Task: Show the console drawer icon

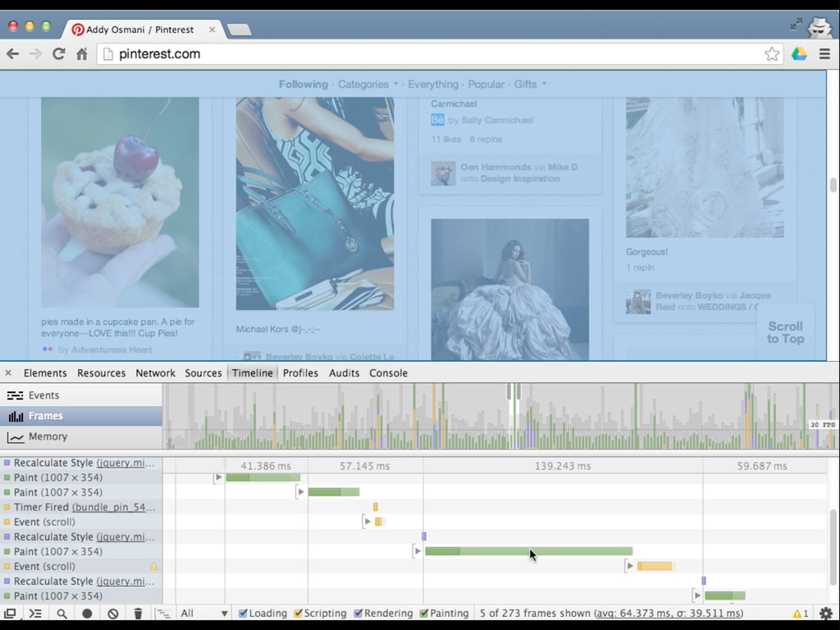Action: click(35, 614)
